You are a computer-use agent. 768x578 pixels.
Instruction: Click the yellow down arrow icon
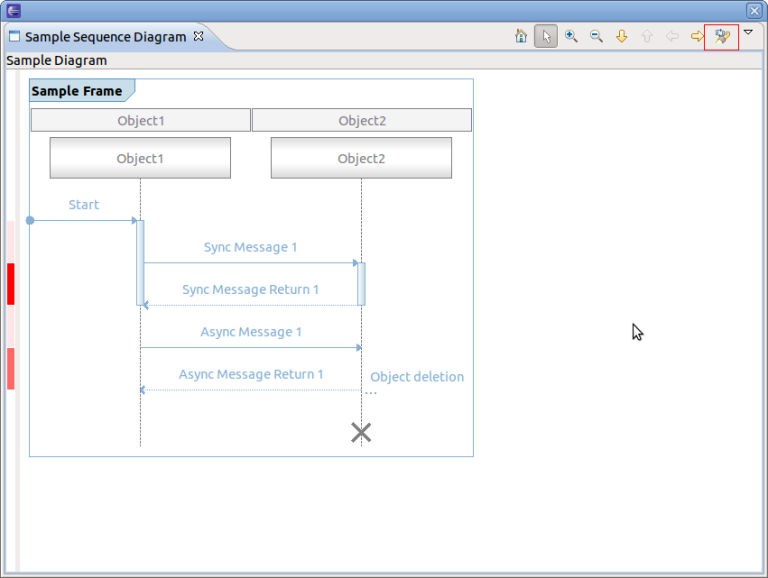621,37
